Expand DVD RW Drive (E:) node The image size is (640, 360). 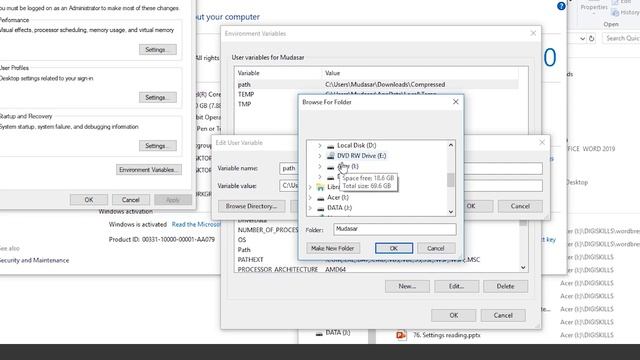pos(320,156)
